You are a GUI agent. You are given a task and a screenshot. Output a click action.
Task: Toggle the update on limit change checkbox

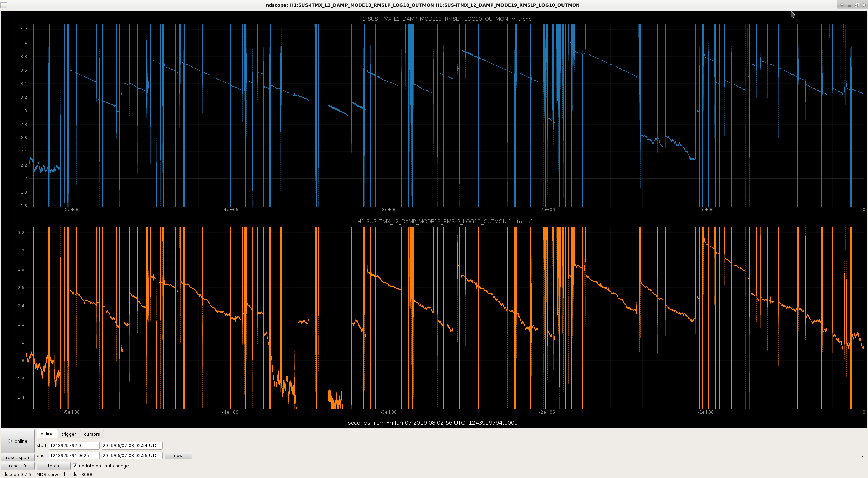coord(75,466)
